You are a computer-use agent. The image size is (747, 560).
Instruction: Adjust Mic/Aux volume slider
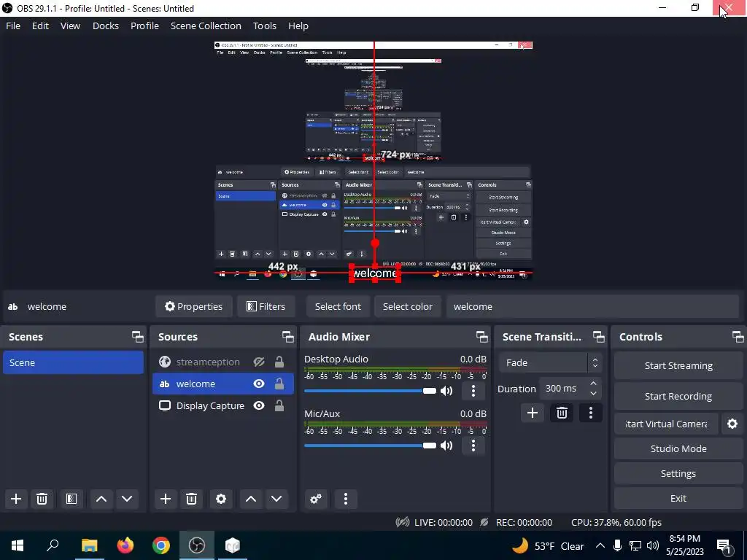[x=370, y=446]
